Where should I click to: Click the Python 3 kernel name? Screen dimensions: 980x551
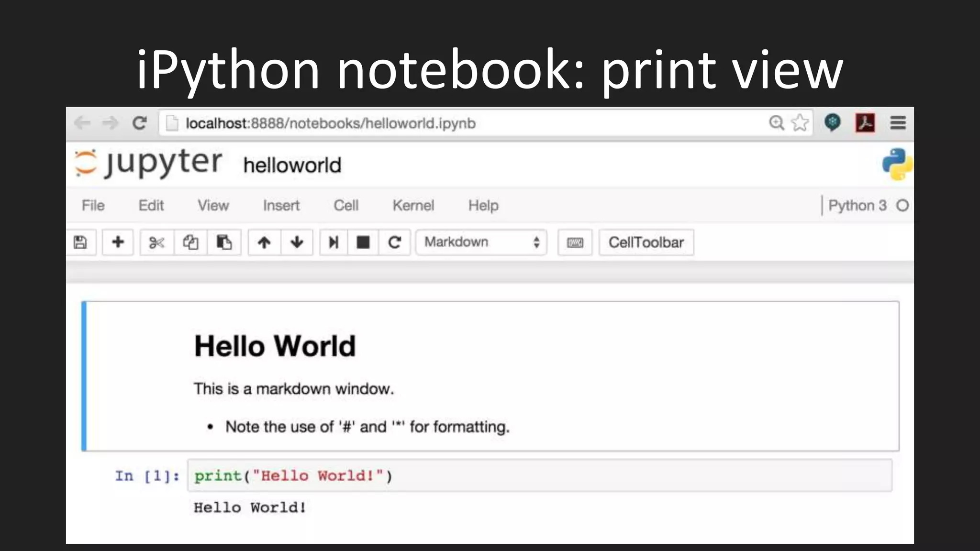(x=857, y=206)
